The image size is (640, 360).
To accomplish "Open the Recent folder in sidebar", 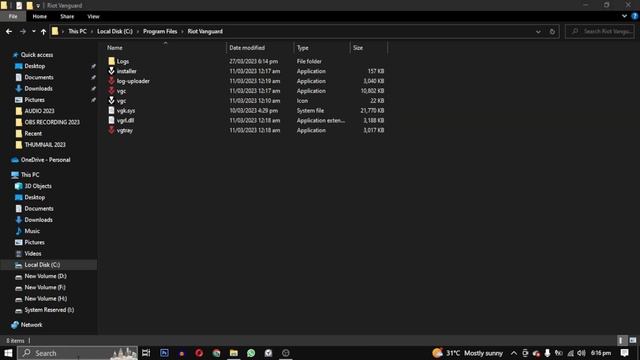I will [x=33, y=133].
